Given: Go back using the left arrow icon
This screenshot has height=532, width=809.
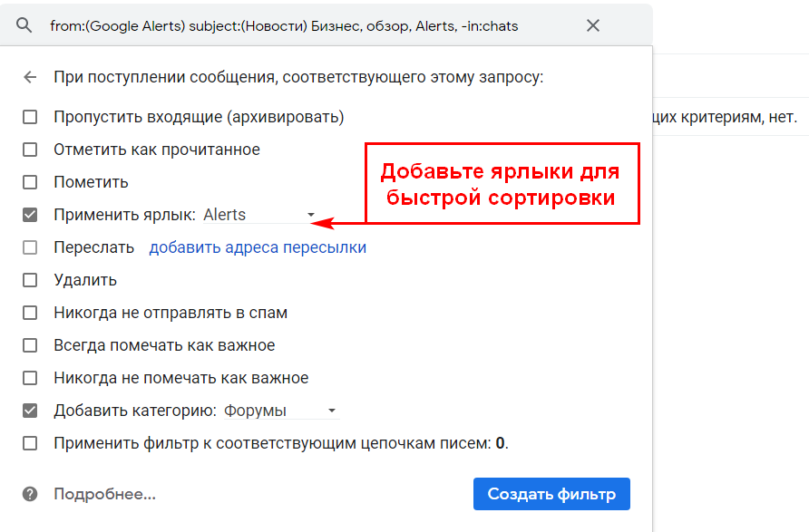Looking at the screenshot, I should [30, 77].
